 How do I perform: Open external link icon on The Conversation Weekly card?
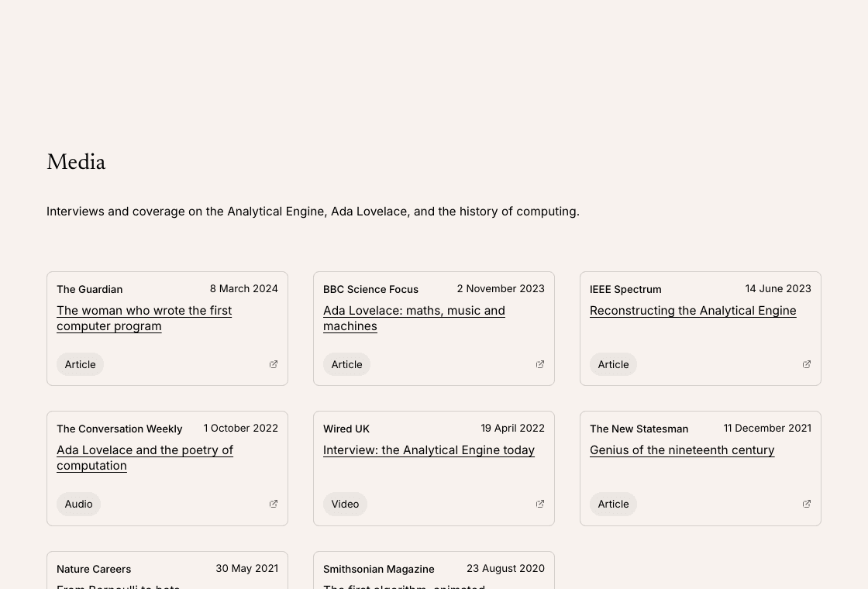(x=274, y=504)
